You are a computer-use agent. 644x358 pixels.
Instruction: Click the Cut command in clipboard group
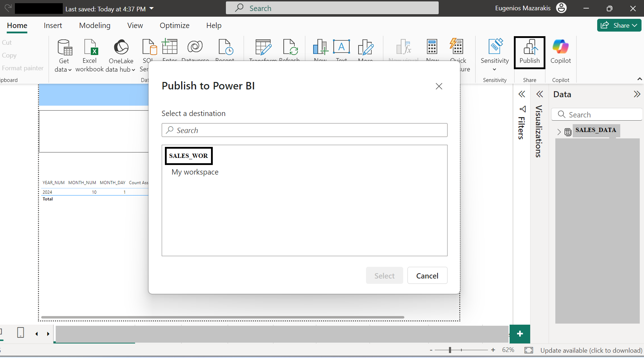click(x=7, y=43)
